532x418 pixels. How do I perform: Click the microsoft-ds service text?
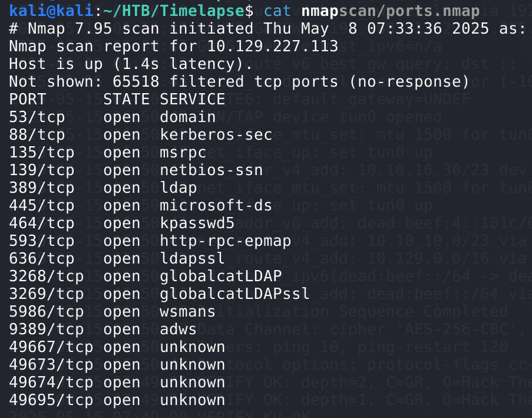[x=216, y=205]
